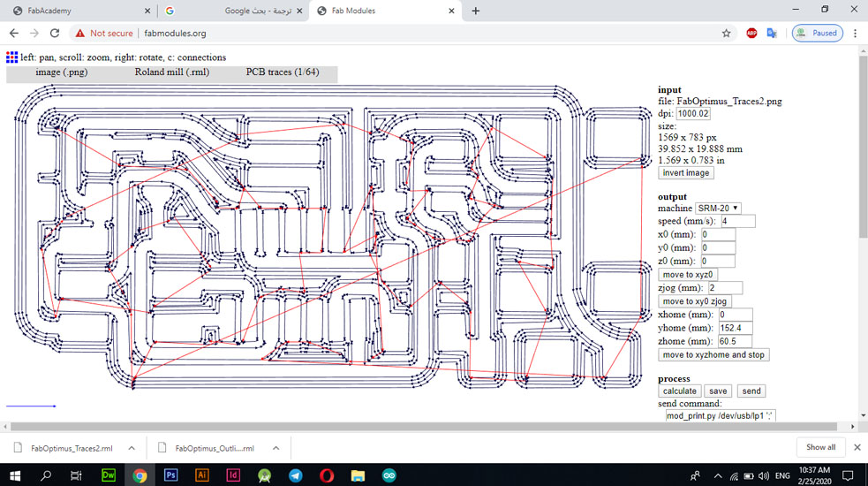Open the notification center icon
This screenshot has width=868, height=486.
click(x=848, y=475)
